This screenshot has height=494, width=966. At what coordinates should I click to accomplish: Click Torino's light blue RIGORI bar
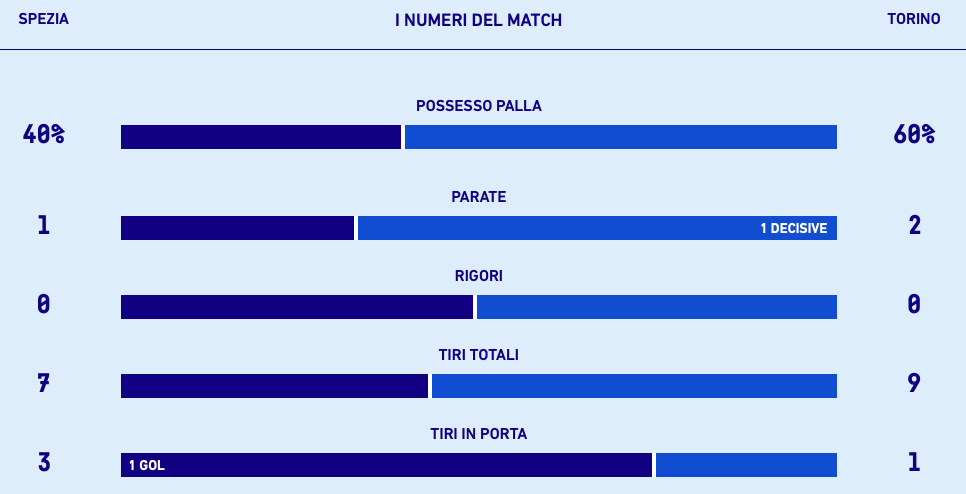[x=656, y=307]
